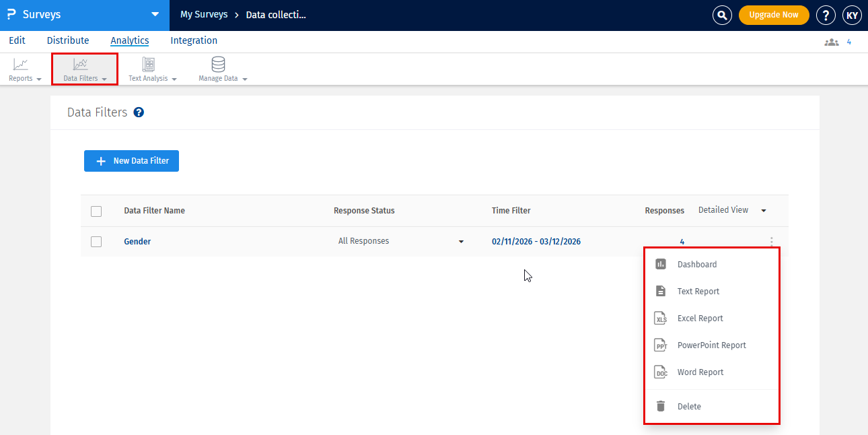The height and width of the screenshot is (435, 868).
Task: Click the responses count 4 link
Action: [x=682, y=241]
